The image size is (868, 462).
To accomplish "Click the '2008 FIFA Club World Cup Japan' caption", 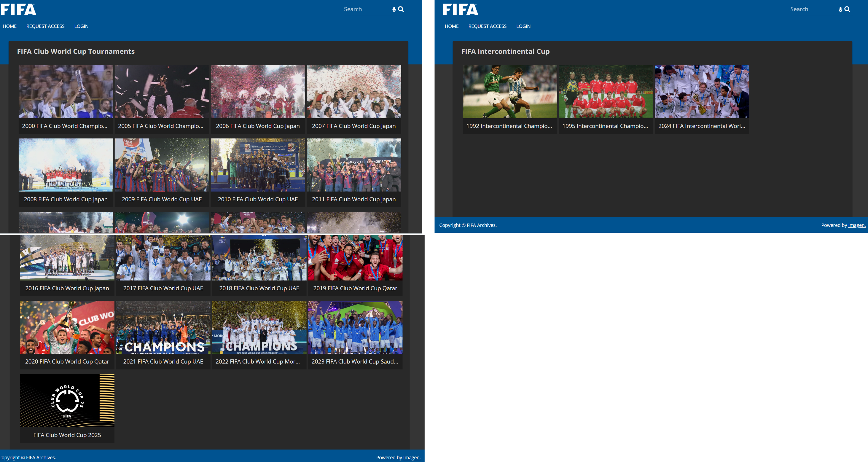I will (66, 199).
